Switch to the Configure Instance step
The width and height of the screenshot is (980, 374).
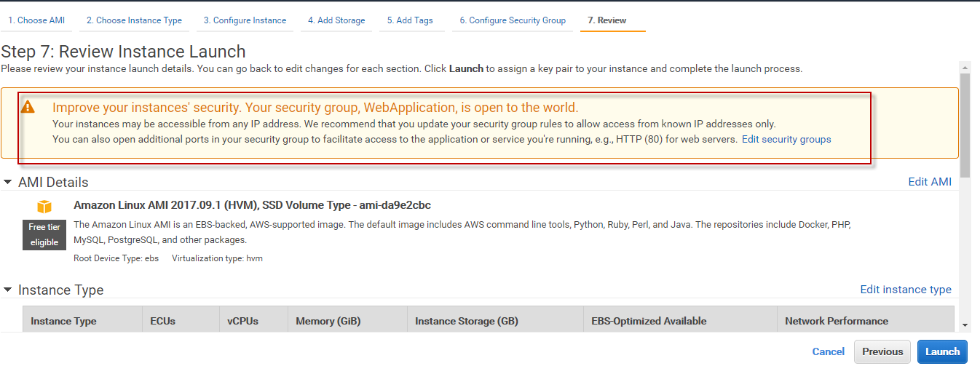245,20
